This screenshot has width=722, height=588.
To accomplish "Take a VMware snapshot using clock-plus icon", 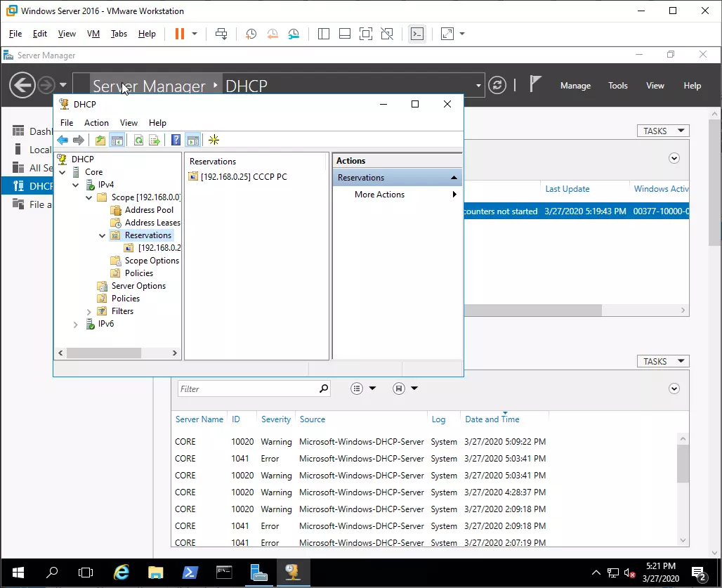I will pyautogui.click(x=251, y=34).
